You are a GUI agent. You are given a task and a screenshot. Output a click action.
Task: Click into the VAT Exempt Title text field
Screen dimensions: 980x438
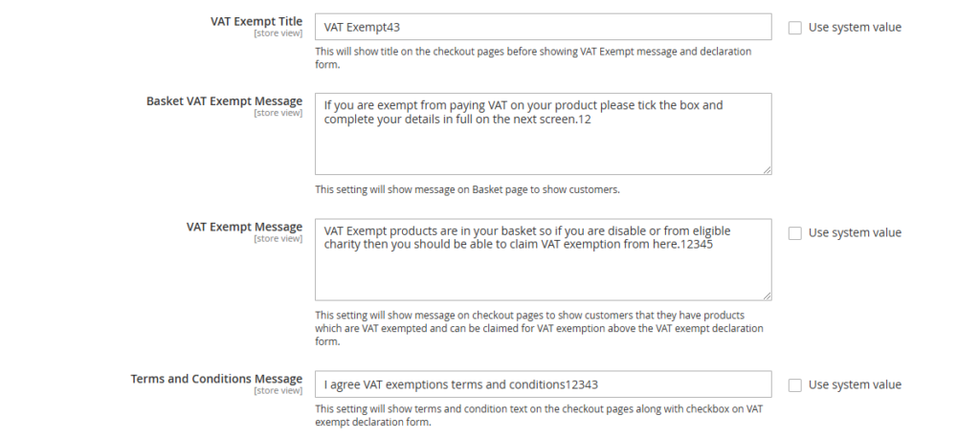pyautogui.click(x=543, y=27)
